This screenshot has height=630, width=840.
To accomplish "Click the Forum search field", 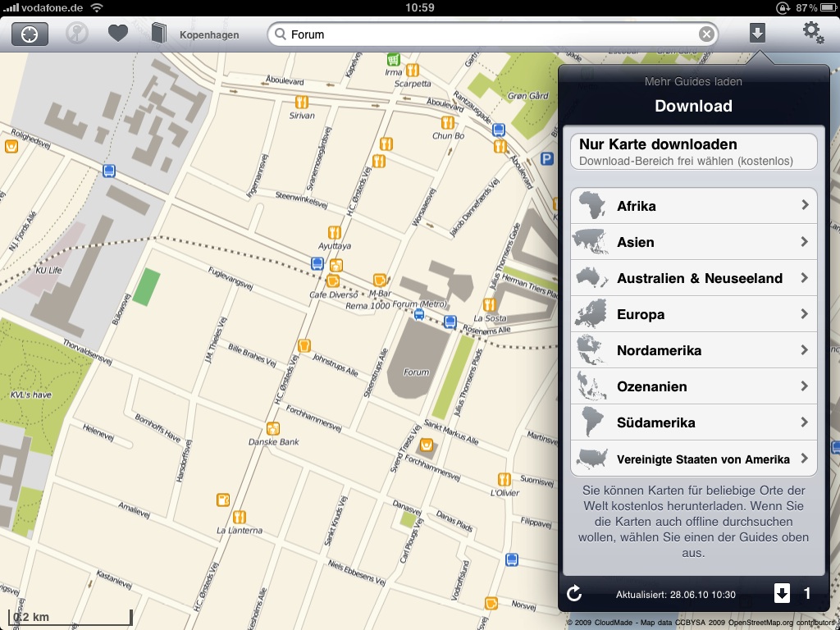I will point(492,34).
